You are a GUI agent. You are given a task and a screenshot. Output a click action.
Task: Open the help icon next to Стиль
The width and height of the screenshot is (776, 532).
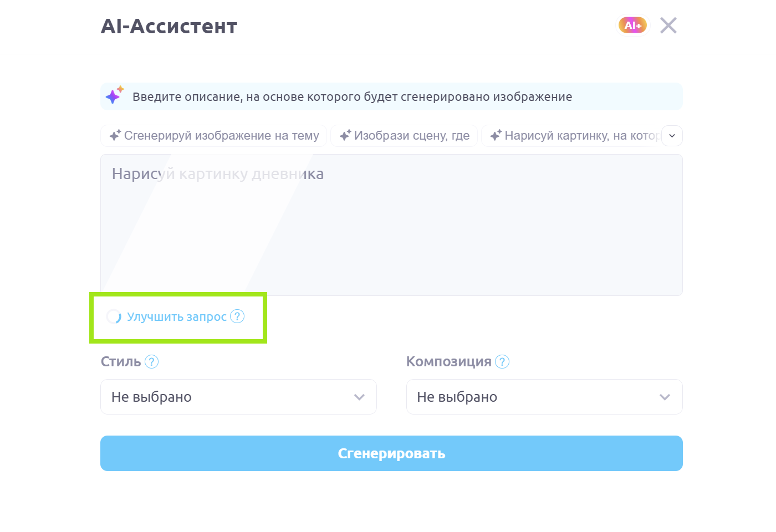(151, 362)
